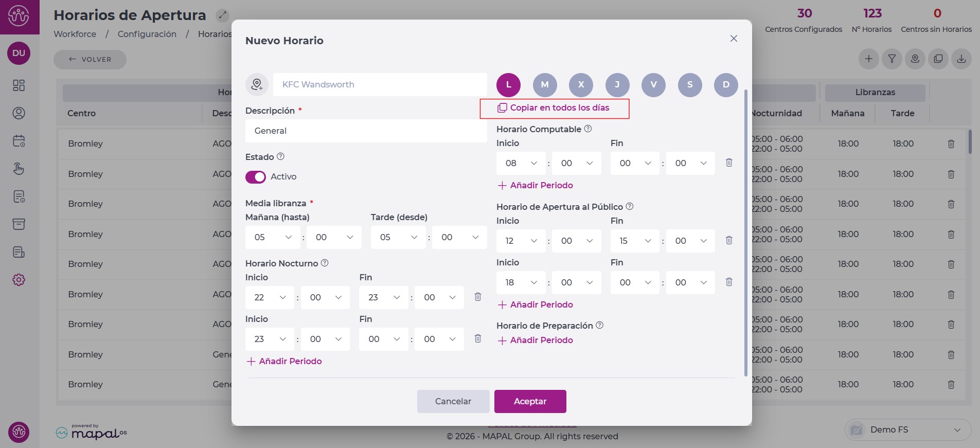This screenshot has height=448, width=980.
Task: Click the Aceptar button
Action: click(530, 401)
